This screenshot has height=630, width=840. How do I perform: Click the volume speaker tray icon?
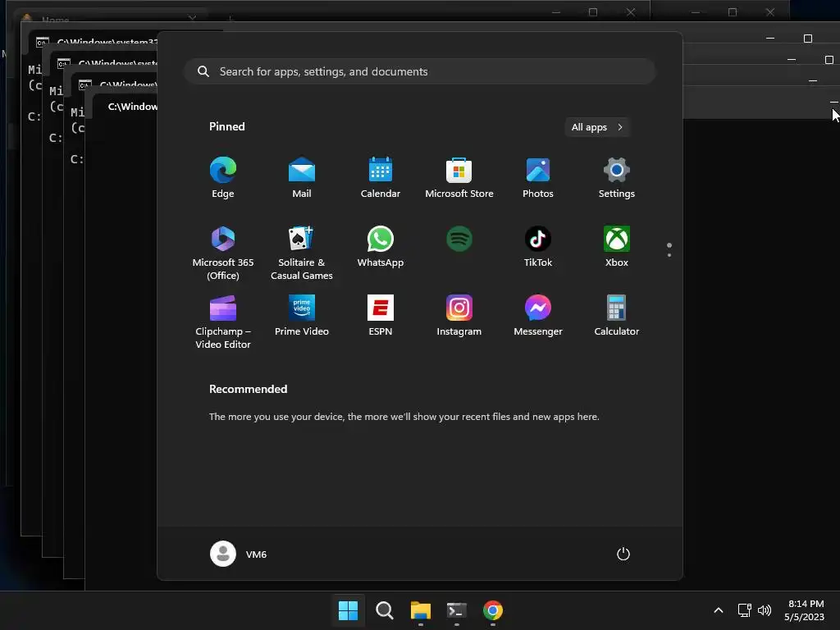[765, 610]
